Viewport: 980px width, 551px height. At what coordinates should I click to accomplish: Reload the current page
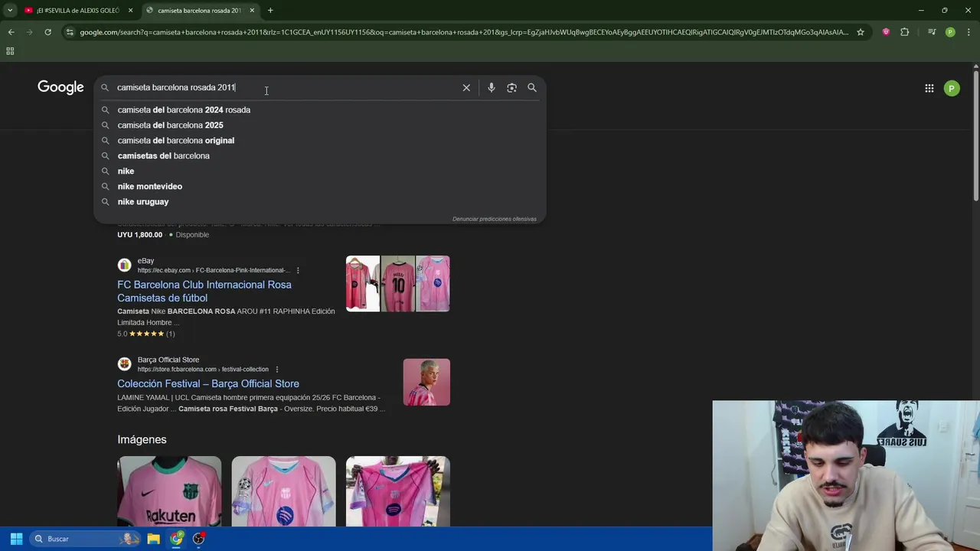point(47,32)
